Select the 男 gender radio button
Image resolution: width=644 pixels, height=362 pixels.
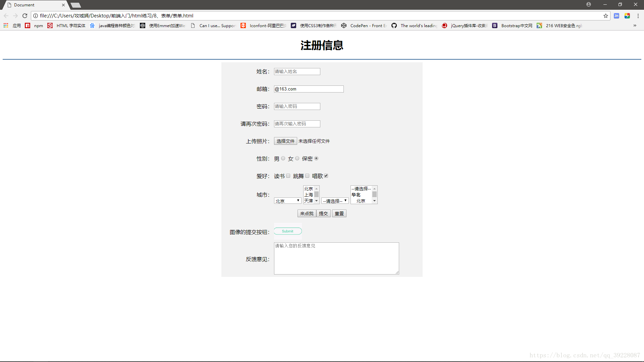[x=283, y=159]
